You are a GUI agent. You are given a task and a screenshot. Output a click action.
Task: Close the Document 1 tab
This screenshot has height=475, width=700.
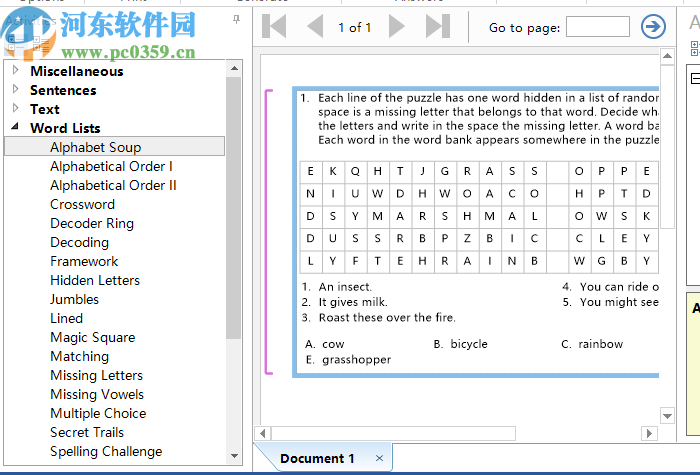pos(379,458)
